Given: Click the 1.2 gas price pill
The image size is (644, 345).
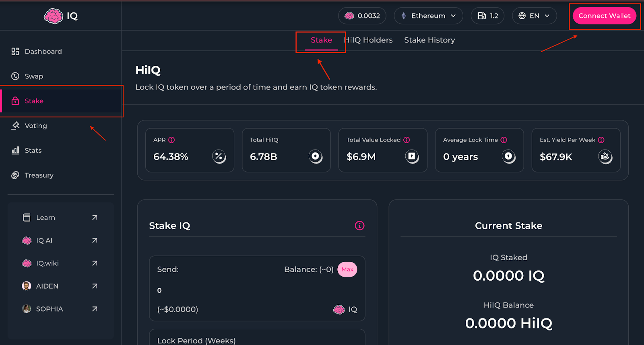Looking at the screenshot, I should point(487,16).
